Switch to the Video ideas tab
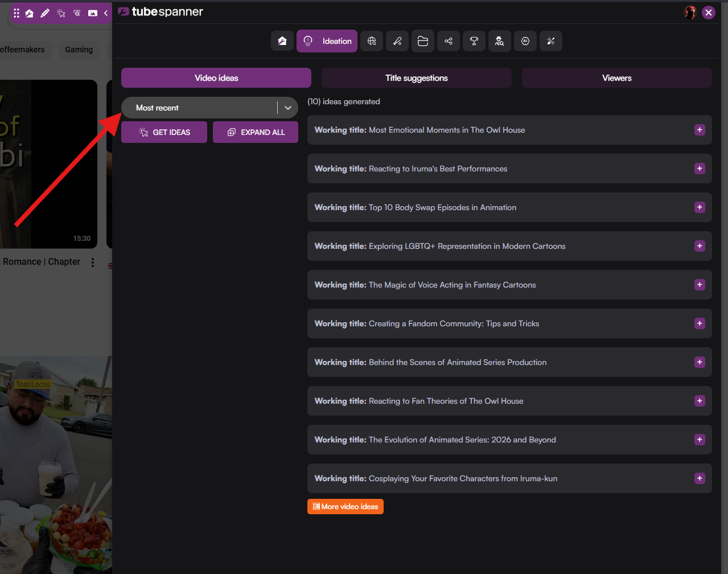 click(216, 78)
